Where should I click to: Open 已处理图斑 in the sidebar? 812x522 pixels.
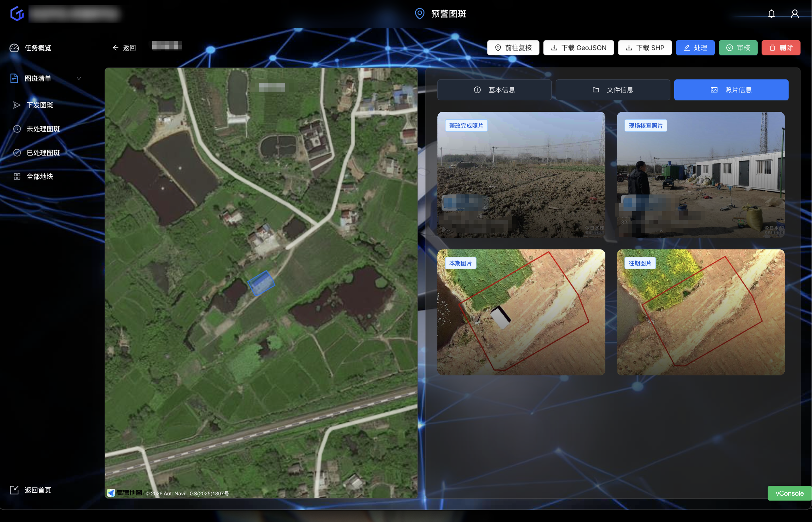(x=43, y=153)
